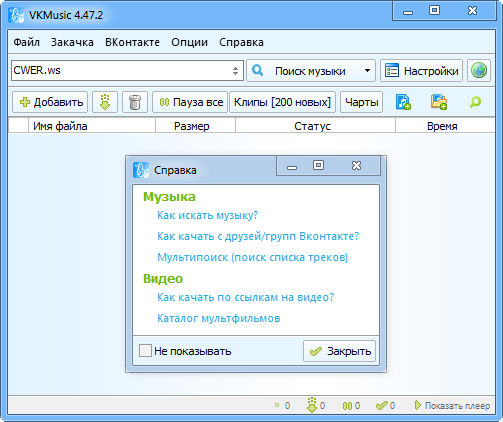Click the Справка dialog logo icon
Screen dimensions: 503x422
click(140, 170)
